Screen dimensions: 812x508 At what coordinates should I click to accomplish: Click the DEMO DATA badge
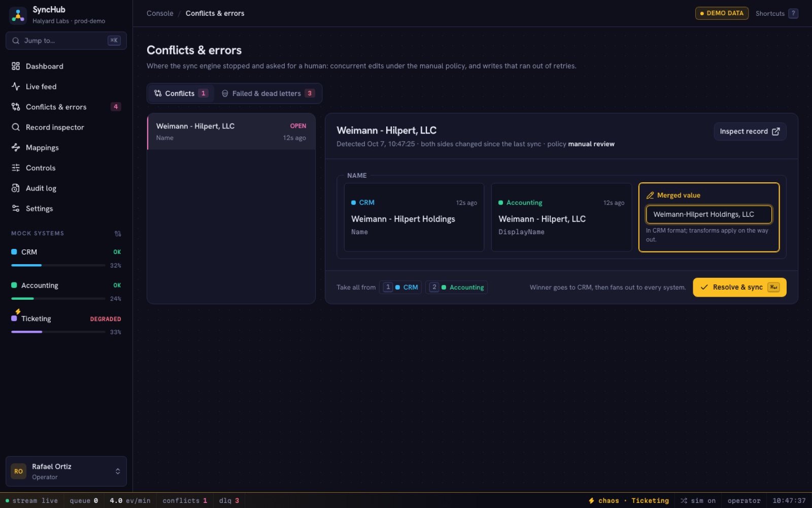(722, 13)
